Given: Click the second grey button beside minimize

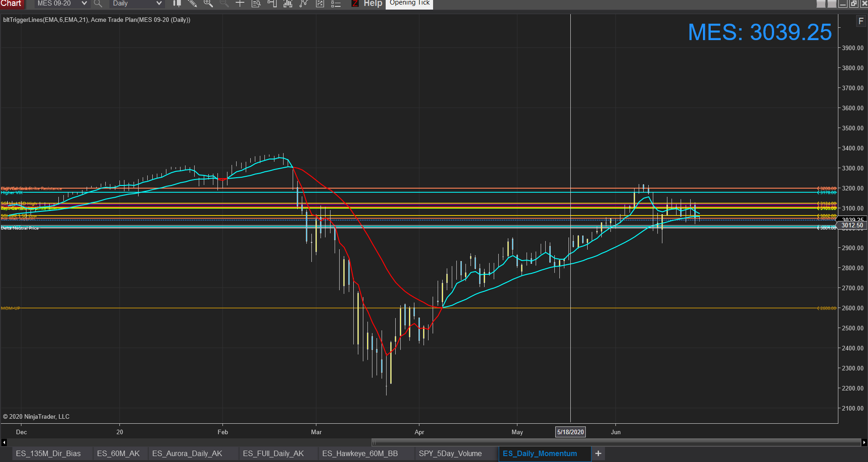Looking at the screenshot, I should coord(832,4).
